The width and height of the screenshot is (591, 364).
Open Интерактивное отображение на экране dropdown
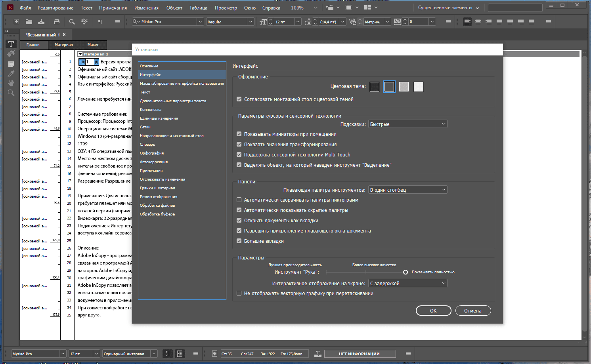click(408, 283)
